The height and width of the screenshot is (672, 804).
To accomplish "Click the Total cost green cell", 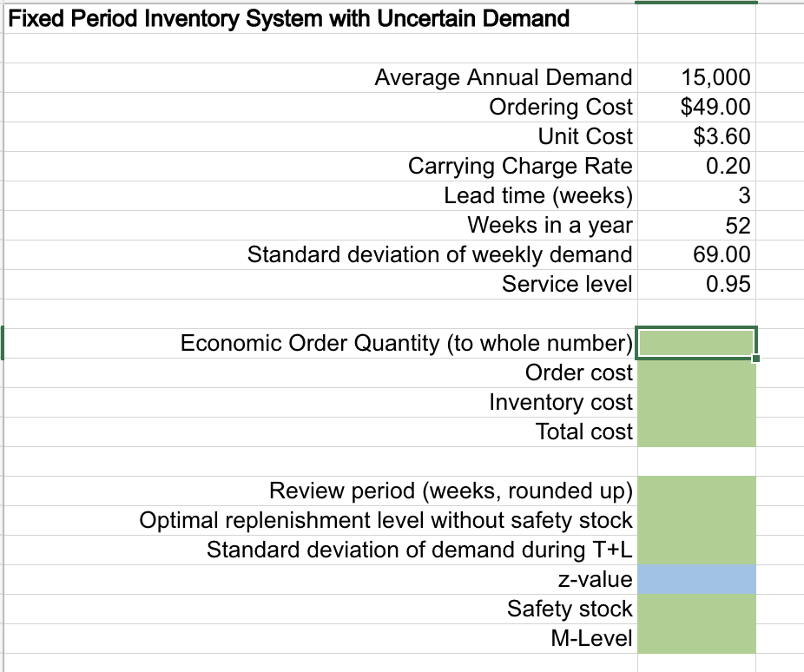I will click(695, 432).
